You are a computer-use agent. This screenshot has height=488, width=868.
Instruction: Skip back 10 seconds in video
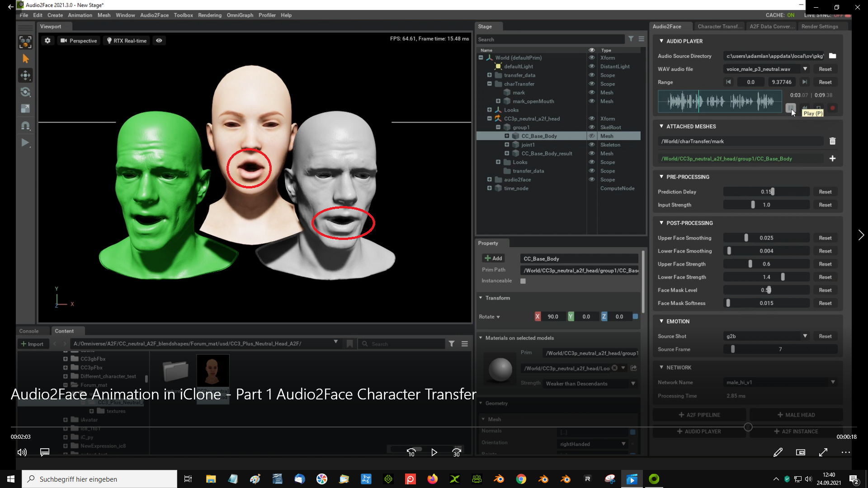click(411, 452)
